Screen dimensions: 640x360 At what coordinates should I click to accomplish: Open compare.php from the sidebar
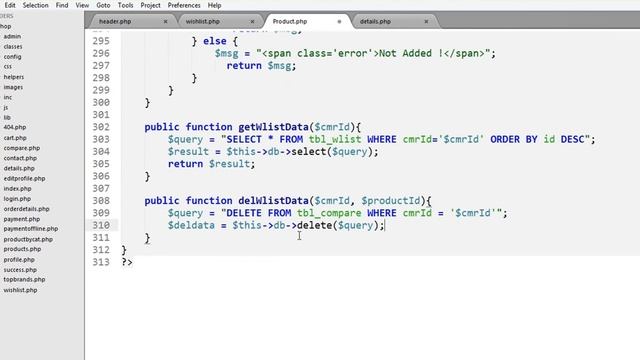tap(22, 148)
